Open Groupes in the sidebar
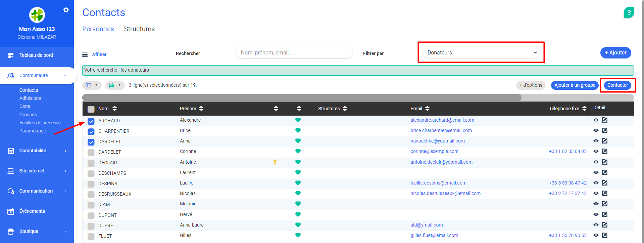 pyautogui.click(x=28, y=115)
